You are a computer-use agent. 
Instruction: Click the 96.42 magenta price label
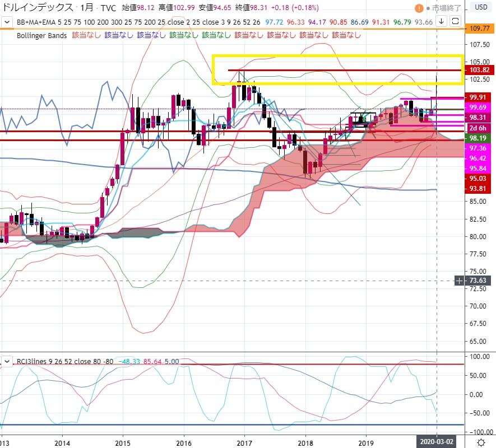(478, 158)
